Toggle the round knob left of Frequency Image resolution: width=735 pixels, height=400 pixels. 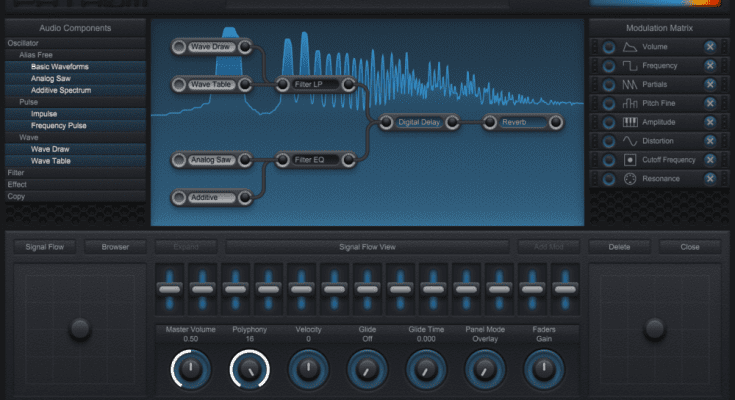[608, 66]
